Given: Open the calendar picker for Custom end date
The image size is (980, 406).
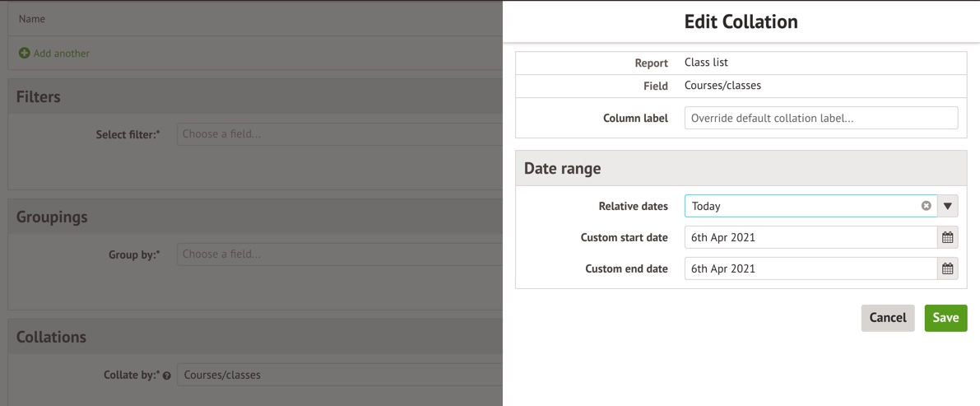Looking at the screenshot, I should [x=948, y=268].
